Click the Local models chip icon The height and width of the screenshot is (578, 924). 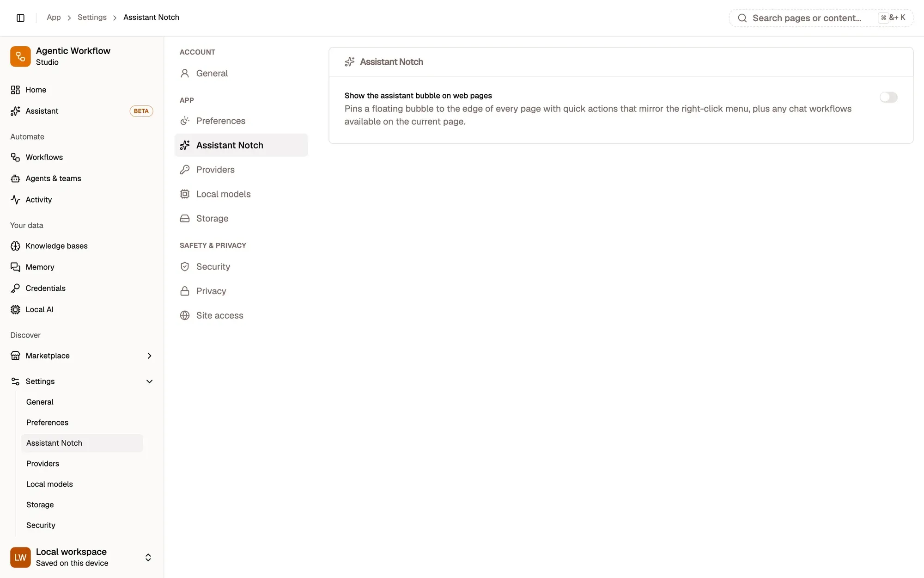pyautogui.click(x=185, y=194)
